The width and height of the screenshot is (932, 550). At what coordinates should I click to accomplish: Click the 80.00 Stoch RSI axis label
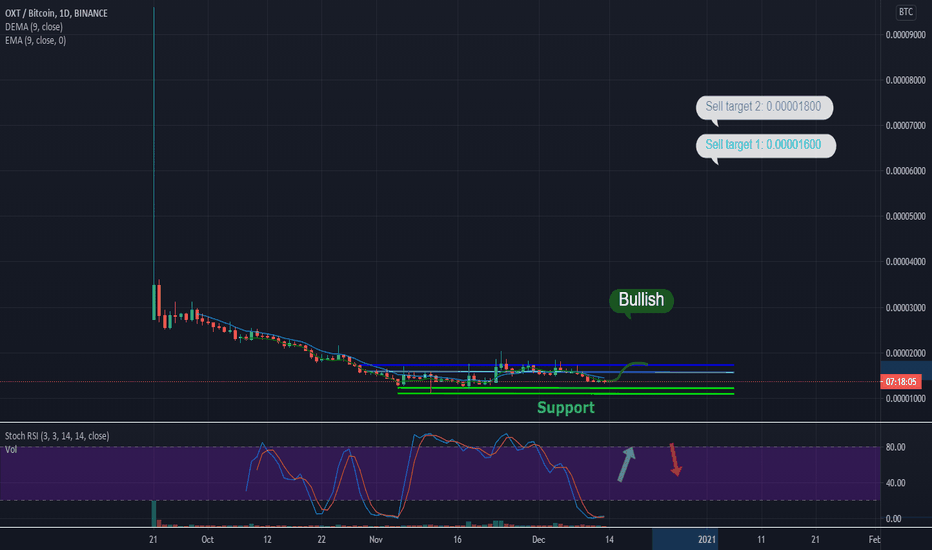coord(895,447)
